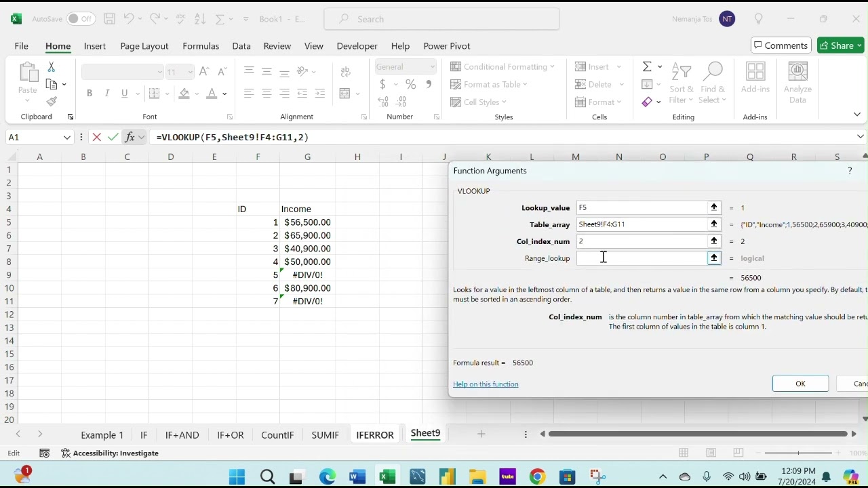Click the Undo arrow icon
Viewport: 868px width, 488px height.
[x=129, y=19]
